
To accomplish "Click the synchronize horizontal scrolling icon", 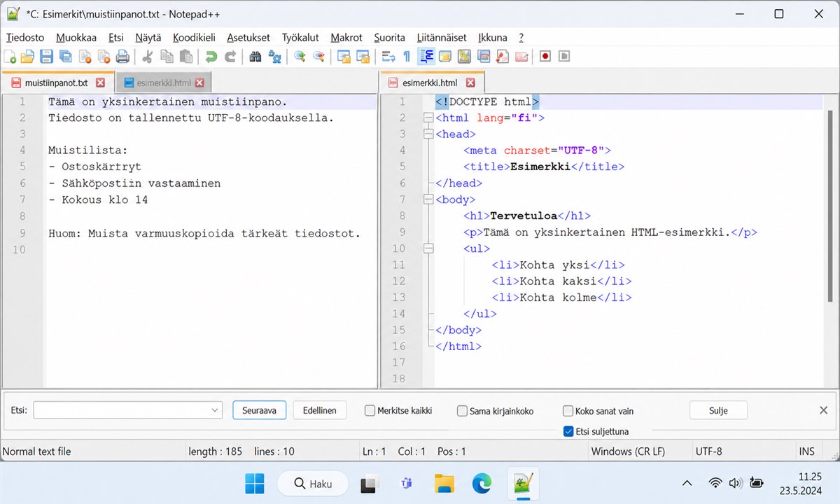I will click(363, 57).
